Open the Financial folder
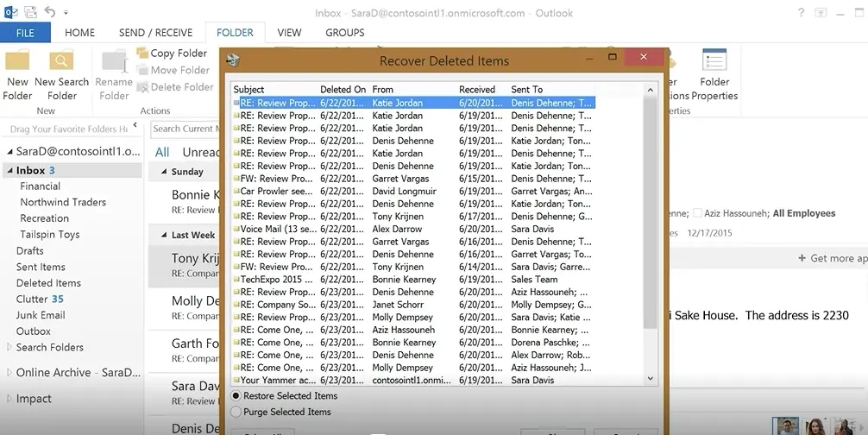The width and height of the screenshot is (868, 435). (x=41, y=186)
